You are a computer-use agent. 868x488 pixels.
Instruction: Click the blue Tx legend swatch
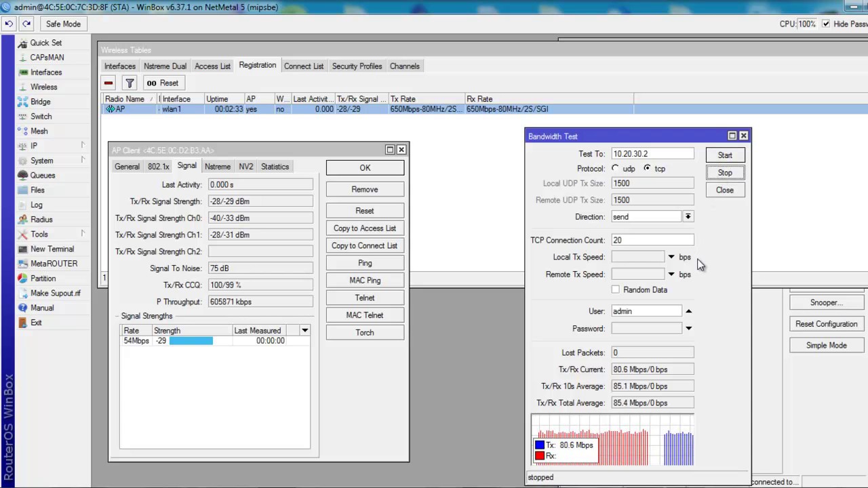(x=540, y=445)
